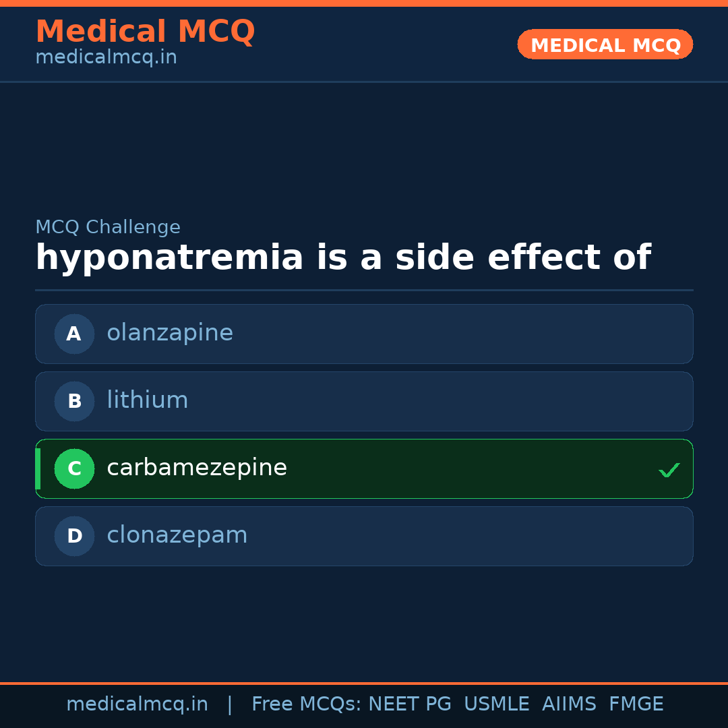Open the medicalmcq.in link in footer

[x=137, y=704]
